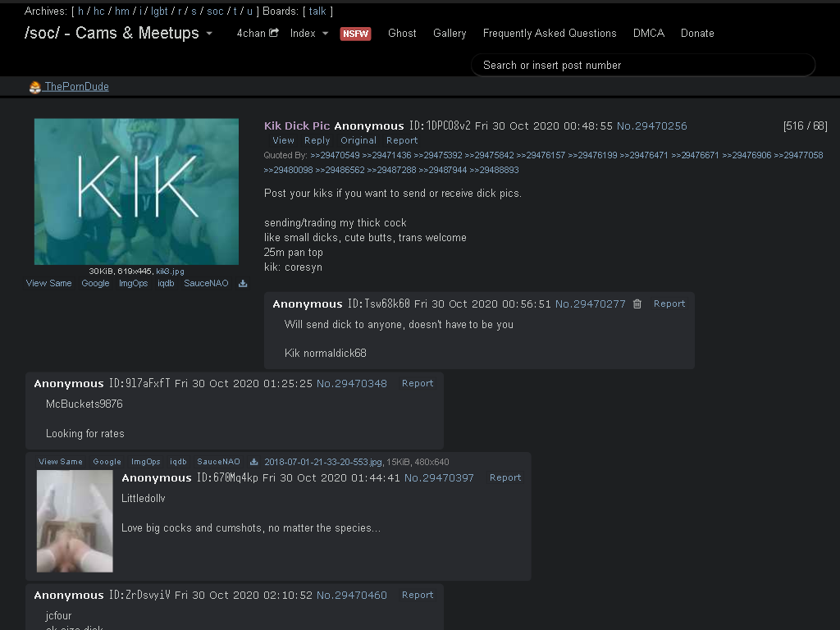The image size is (840, 630).
Task: Follow quoted-by link >>29488893
Action: coord(494,170)
